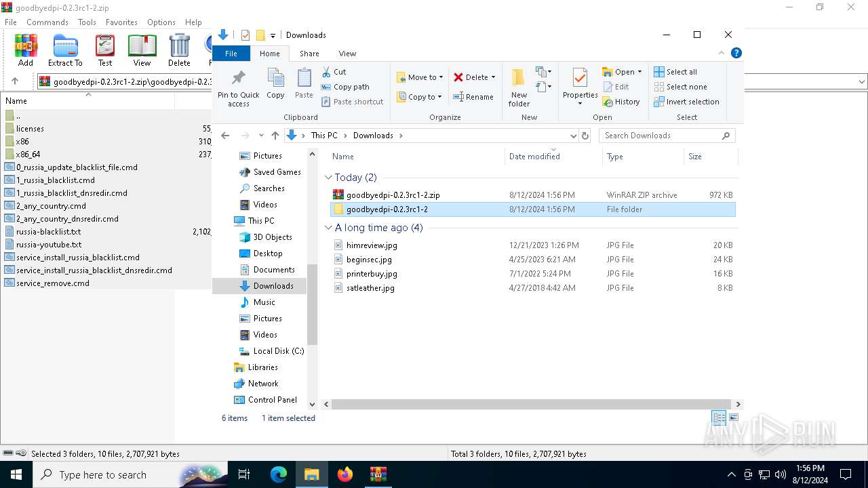Click the Copy icon in Explorer ribbon
The width and height of the screenshot is (868, 488).
coord(275,84)
